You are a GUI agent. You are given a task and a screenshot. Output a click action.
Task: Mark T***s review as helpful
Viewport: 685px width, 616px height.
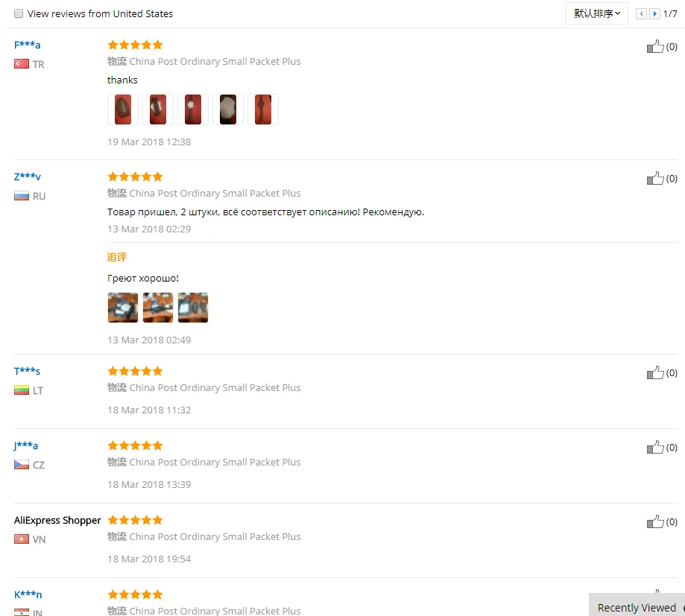(655, 372)
